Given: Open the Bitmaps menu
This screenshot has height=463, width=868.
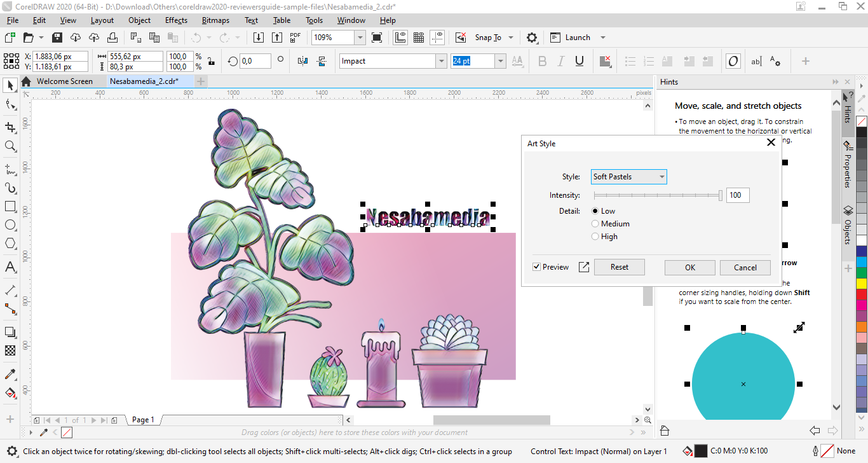Looking at the screenshot, I should [215, 20].
